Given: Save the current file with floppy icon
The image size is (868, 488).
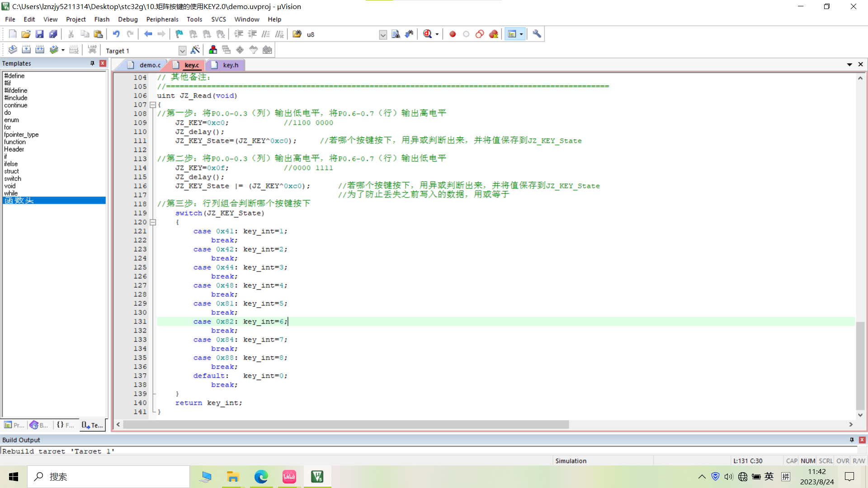Looking at the screenshot, I should click(39, 34).
